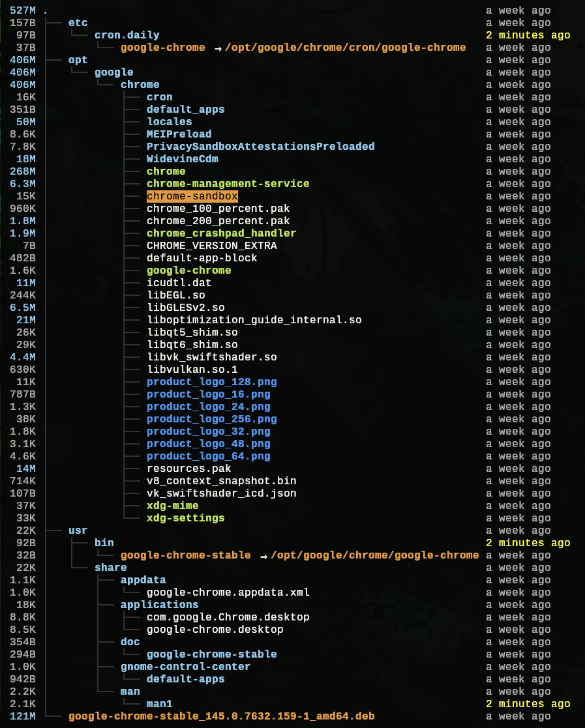Select chrome_crashpad_handler executable

click(x=221, y=233)
